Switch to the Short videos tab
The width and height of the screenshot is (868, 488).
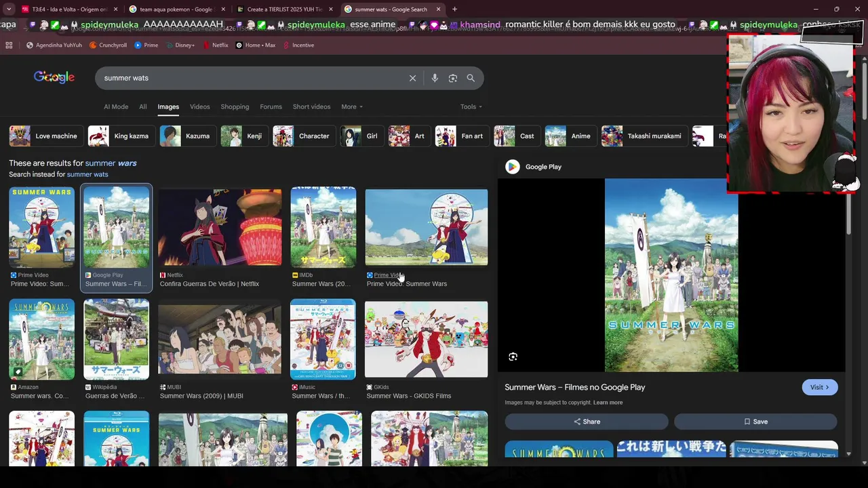(311, 106)
